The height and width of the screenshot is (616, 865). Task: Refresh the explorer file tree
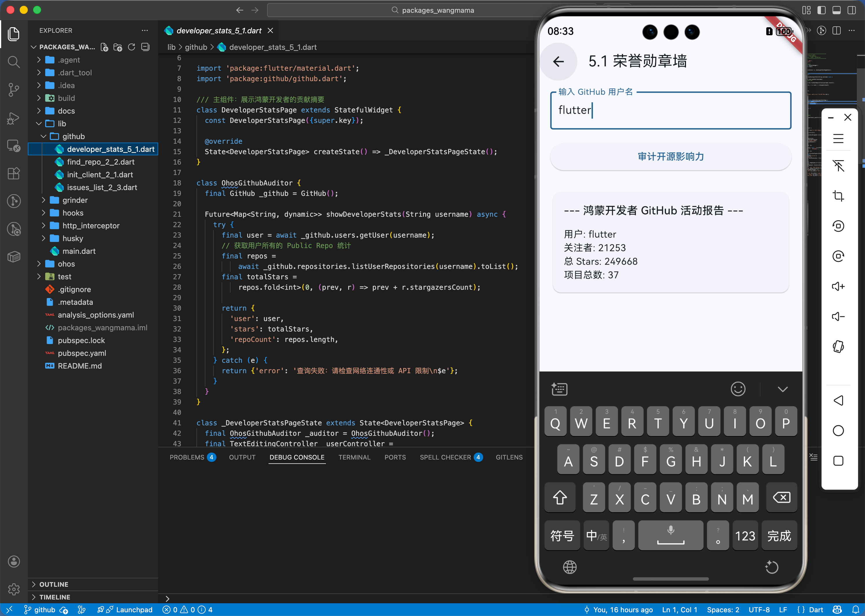(x=132, y=47)
